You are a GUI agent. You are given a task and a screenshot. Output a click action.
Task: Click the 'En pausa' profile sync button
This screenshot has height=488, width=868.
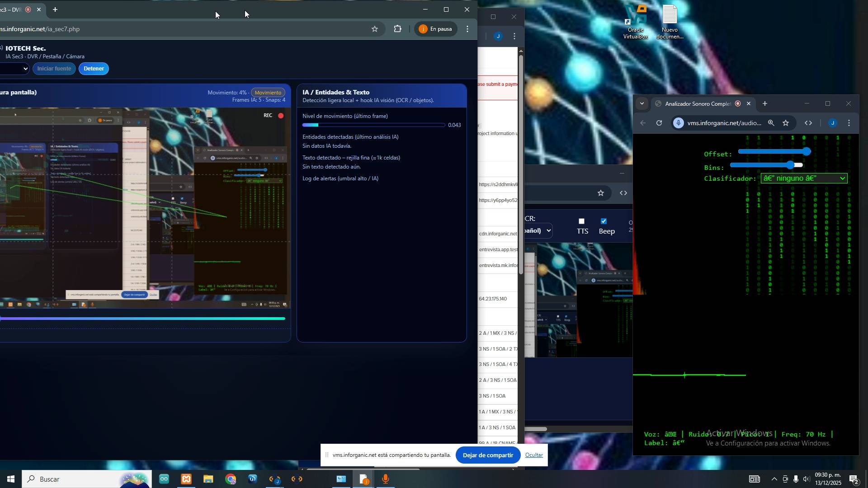(x=435, y=29)
